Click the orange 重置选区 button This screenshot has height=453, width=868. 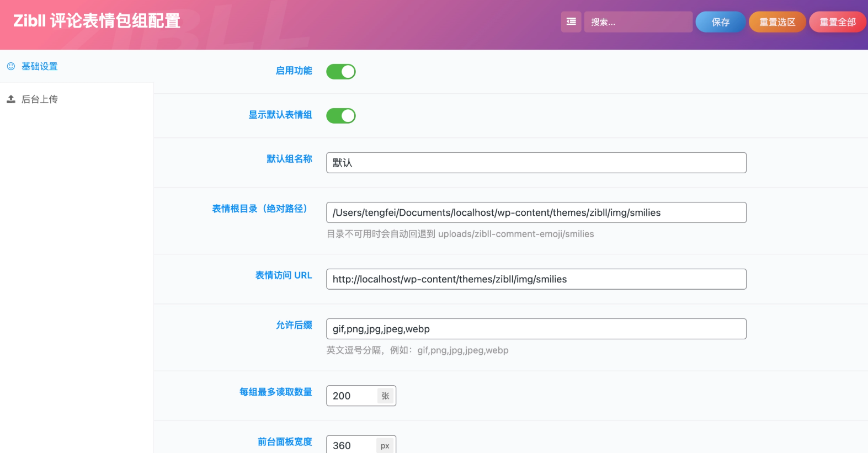pos(777,22)
